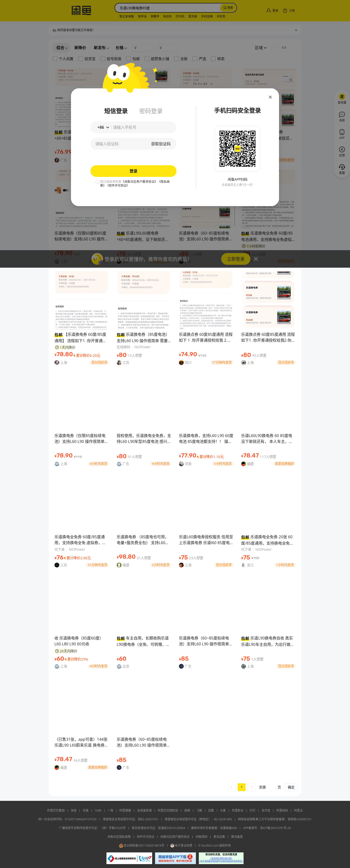Click the 手机壳 suggested keyword
The image size is (350, 868).
coord(221,17)
